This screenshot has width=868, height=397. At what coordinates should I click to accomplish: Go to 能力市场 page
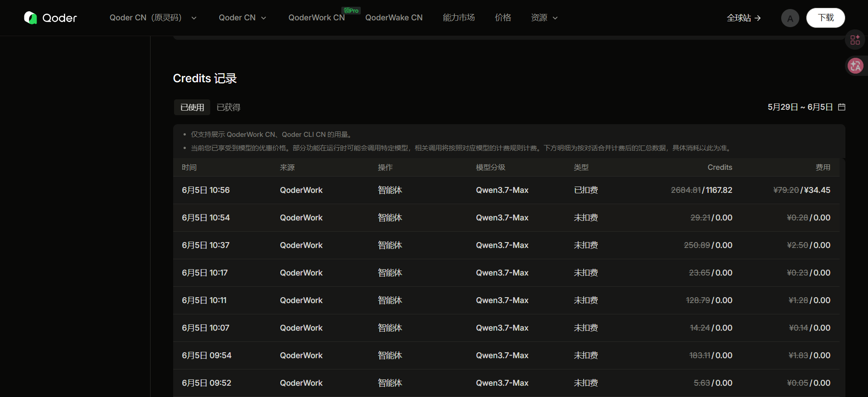point(458,18)
